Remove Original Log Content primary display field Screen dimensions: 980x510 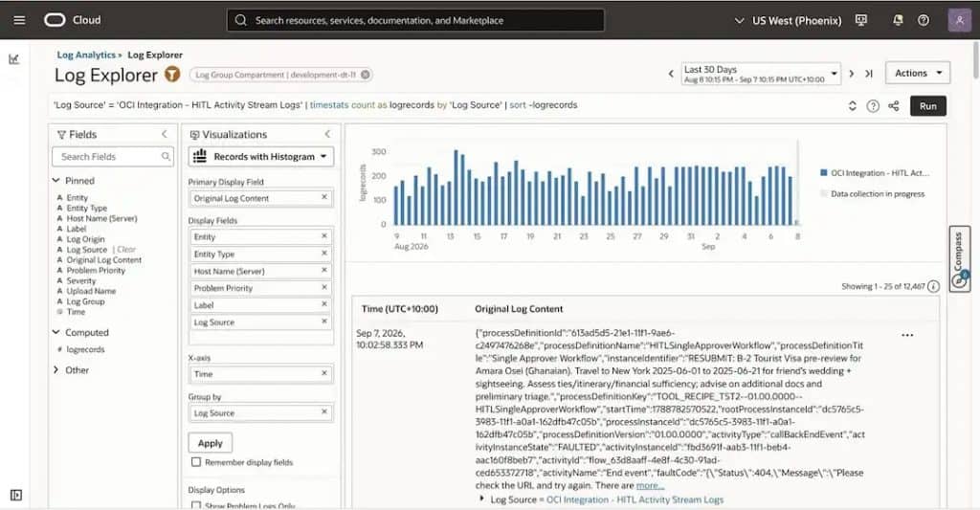(x=324, y=197)
